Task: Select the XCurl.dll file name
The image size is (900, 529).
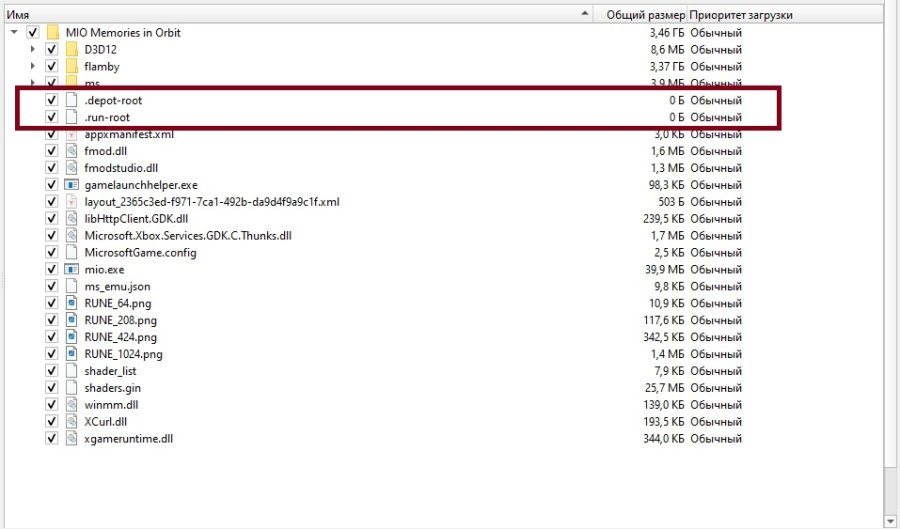Action: coord(106,421)
